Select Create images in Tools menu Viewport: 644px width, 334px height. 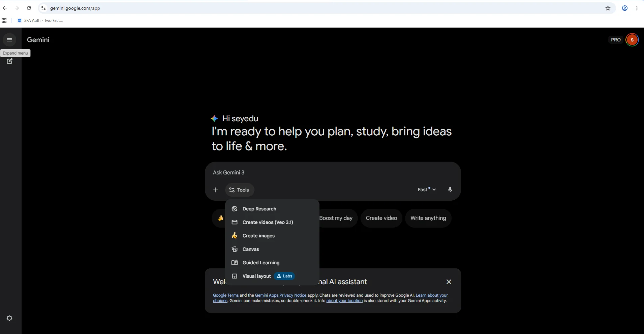pos(258,236)
